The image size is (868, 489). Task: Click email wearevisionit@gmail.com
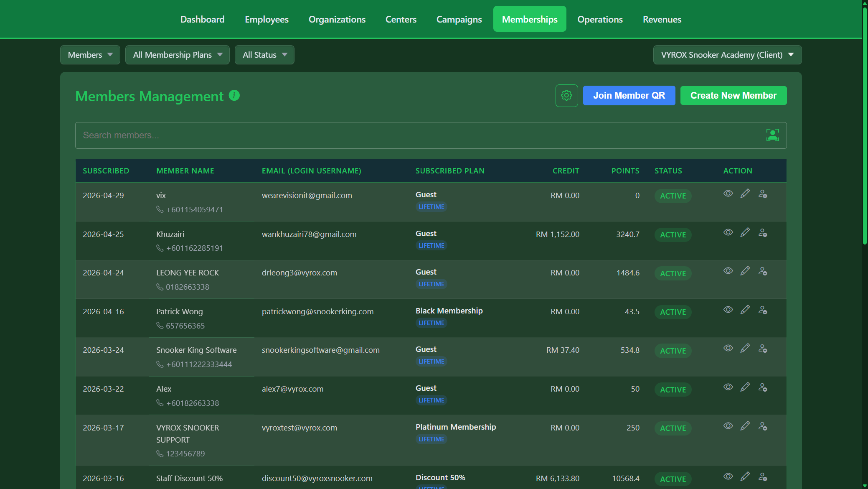(307, 196)
